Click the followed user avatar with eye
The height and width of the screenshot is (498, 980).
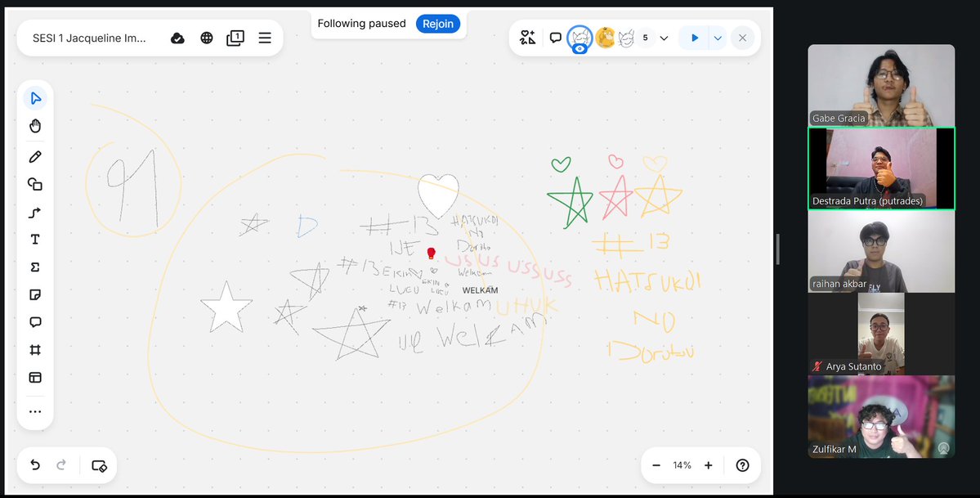579,38
